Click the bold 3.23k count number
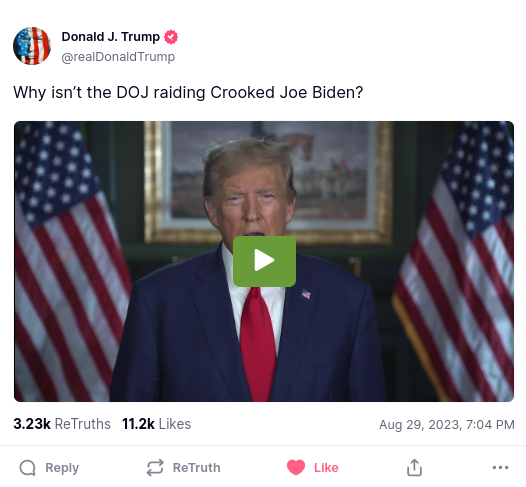526x487 pixels. tap(32, 424)
